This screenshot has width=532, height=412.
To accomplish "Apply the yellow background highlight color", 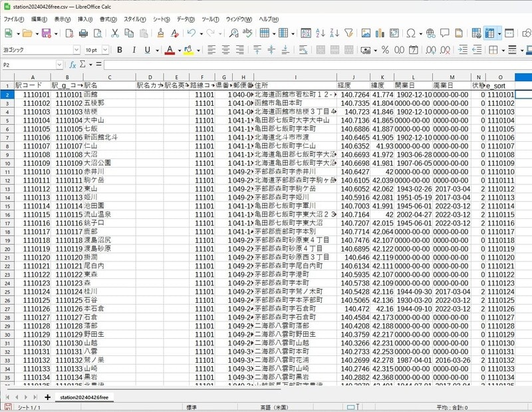I will pos(189,50).
